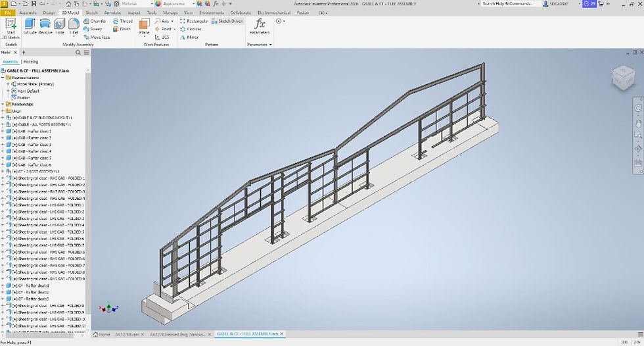Expand GABLE - ALL POSTS ASSEMBLY node
644x346 pixels.
(x=3, y=124)
